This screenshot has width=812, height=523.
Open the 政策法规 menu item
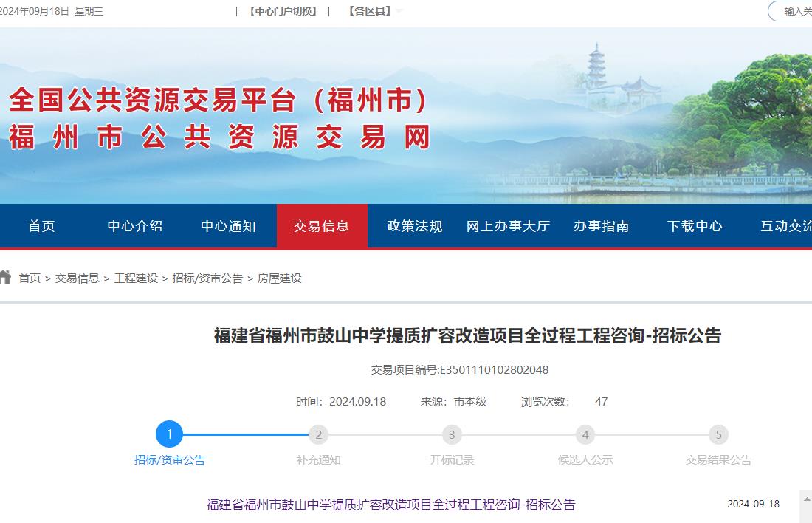click(x=414, y=226)
